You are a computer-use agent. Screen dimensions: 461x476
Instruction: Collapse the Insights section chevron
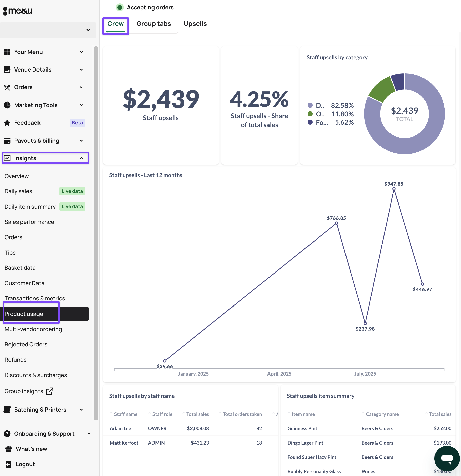[x=81, y=158]
